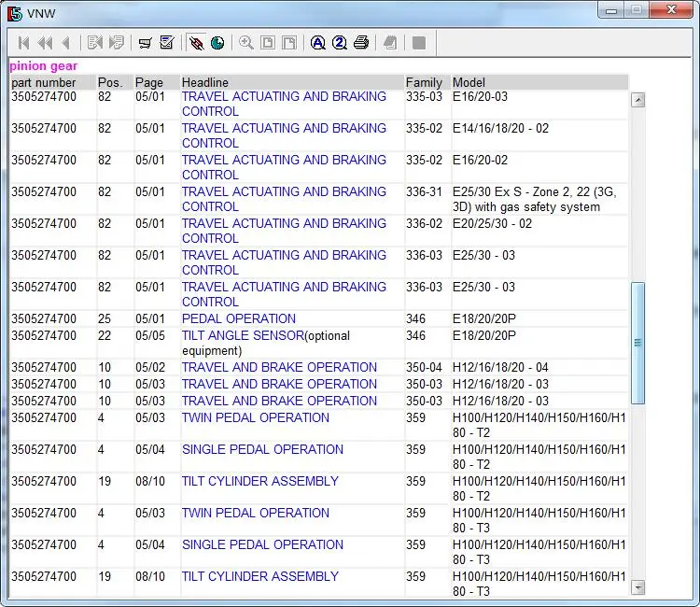Open TILT CYLINDER ASSEMBLY link for T3 model
The width and height of the screenshot is (700, 607).
259,576
